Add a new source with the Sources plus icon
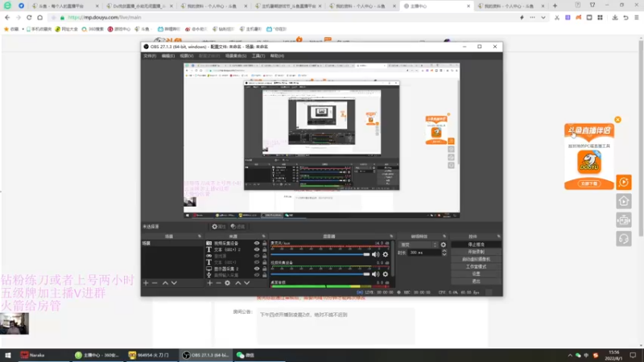Image resolution: width=644 pixels, height=362 pixels. point(210,283)
